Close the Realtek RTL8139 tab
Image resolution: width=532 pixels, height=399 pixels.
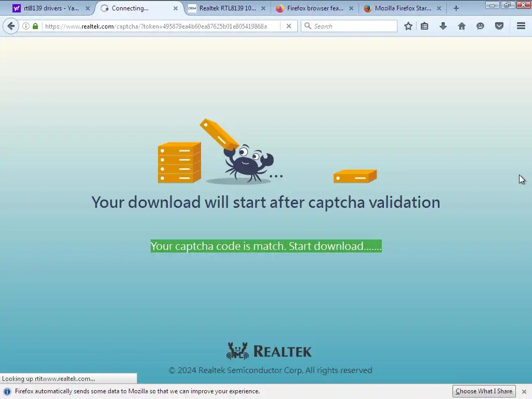pos(263,8)
